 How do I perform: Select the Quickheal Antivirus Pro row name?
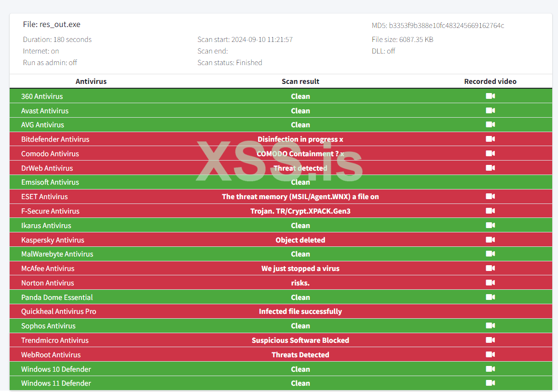pyautogui.click(x=59, y=311)
